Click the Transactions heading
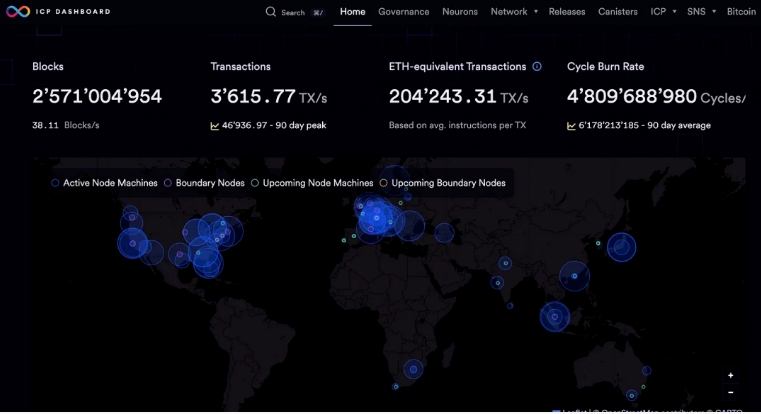Viewport: 761px width, 414px height. [x=240, y=66]
